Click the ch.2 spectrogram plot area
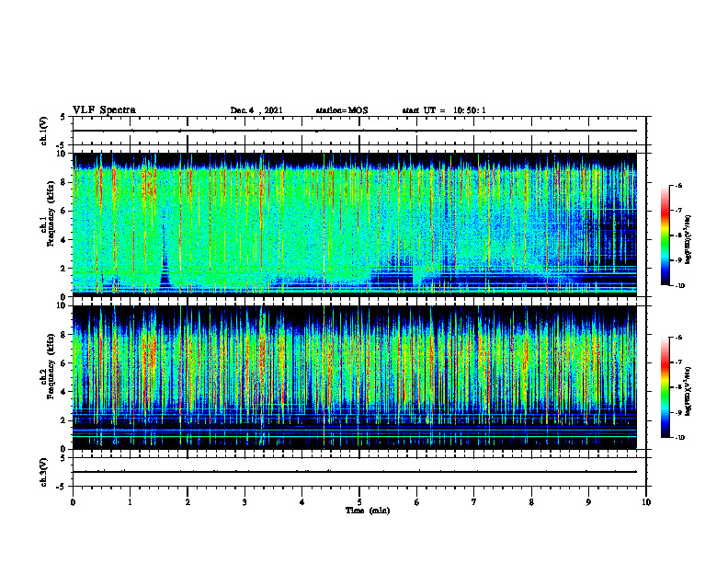728x563 pixels. pos(355,377)
